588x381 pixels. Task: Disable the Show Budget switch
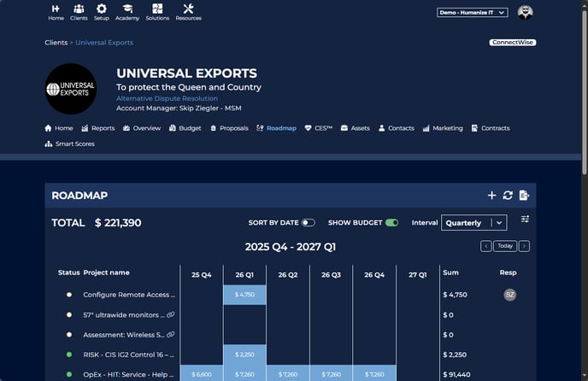tap(391, 223)
